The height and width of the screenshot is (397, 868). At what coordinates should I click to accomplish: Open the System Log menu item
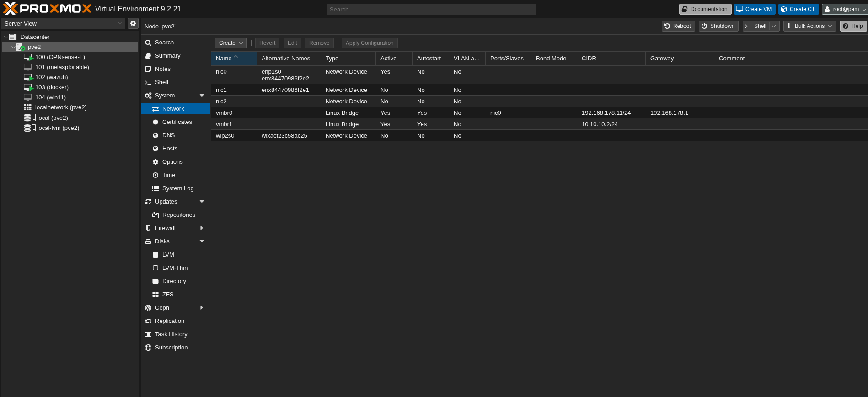tap(176, 188)
